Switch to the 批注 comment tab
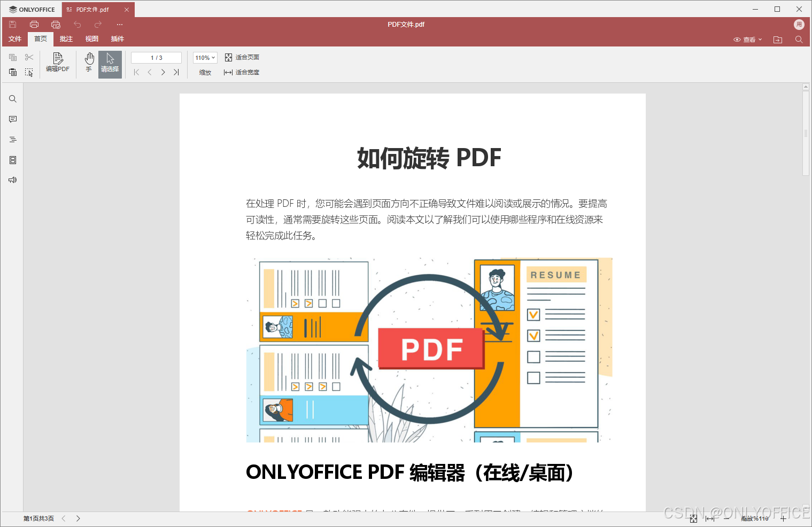This screenshot has height=527, width=812. click(x=66, y=39)
